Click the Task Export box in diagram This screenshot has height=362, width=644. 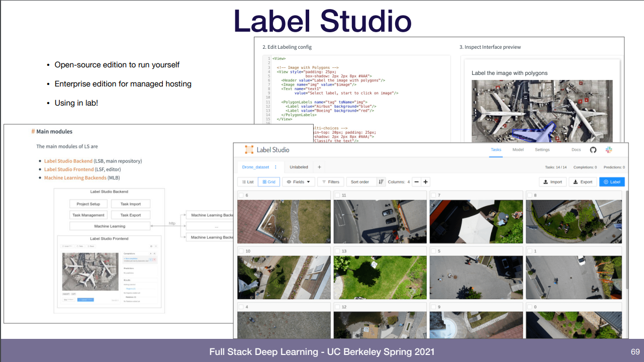(x=131, y=215)
